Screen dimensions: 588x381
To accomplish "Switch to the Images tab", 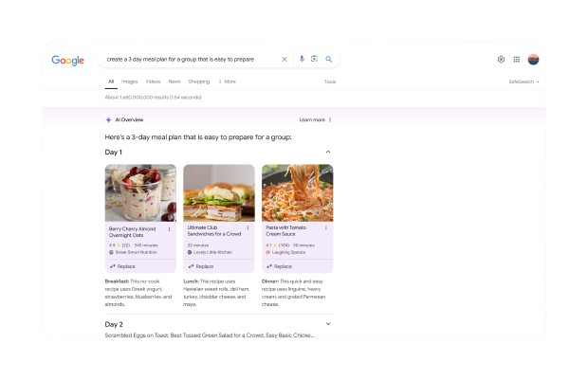I will 129,82.
